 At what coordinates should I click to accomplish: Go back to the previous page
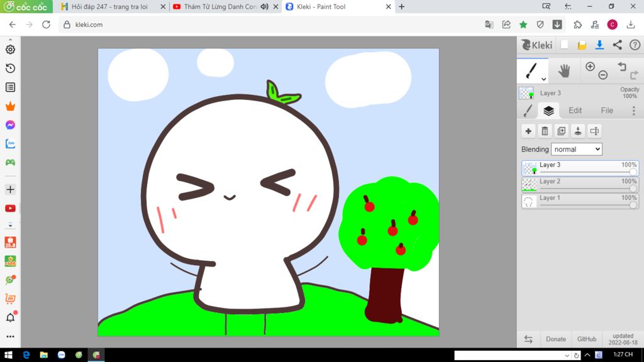pos(13,25)
